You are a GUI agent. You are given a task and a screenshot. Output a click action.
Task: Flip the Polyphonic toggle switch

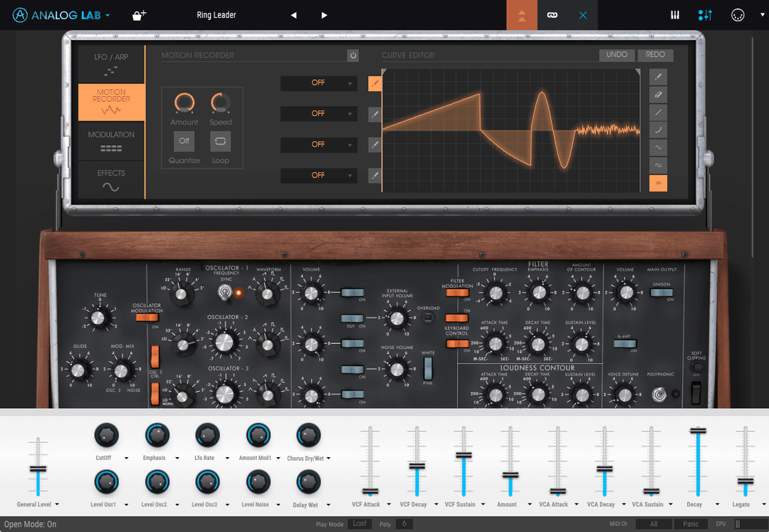point(659,394)
